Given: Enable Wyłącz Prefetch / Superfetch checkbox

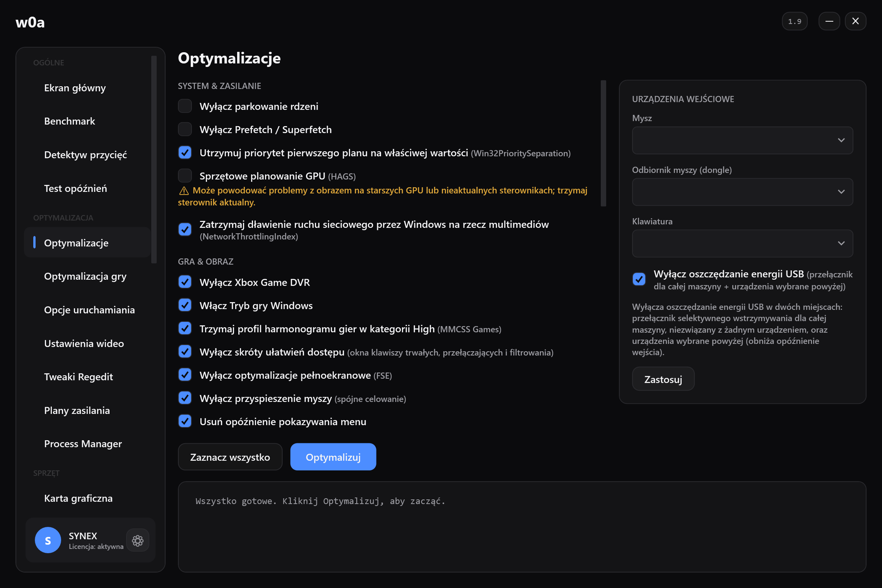Looking at the screenshot, I should pyautogui.click(x=185, y=129).
